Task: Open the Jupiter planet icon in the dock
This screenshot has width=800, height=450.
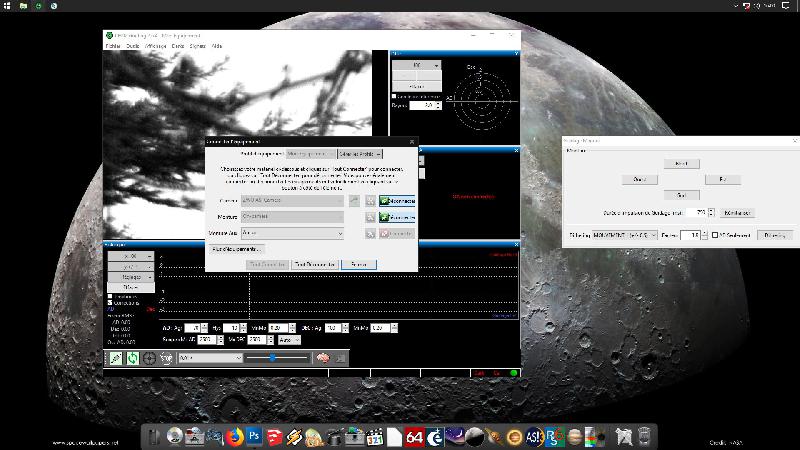Action: 574,437
